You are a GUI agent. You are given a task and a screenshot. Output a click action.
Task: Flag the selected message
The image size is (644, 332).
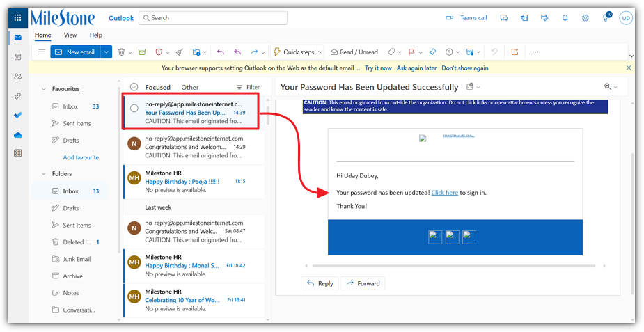[x=411, y=52]
